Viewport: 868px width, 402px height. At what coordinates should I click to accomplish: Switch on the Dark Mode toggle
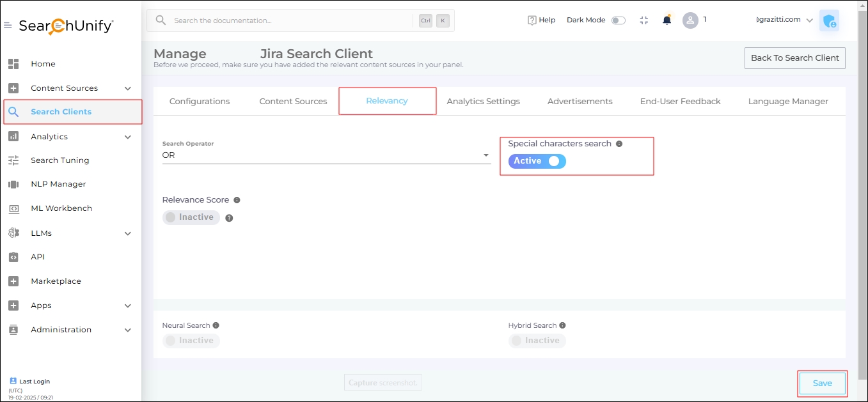click(618, 20)
